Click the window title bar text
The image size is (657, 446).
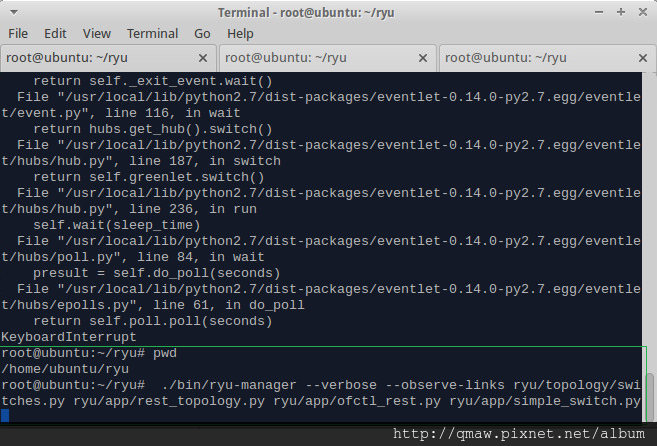point(328,11)
